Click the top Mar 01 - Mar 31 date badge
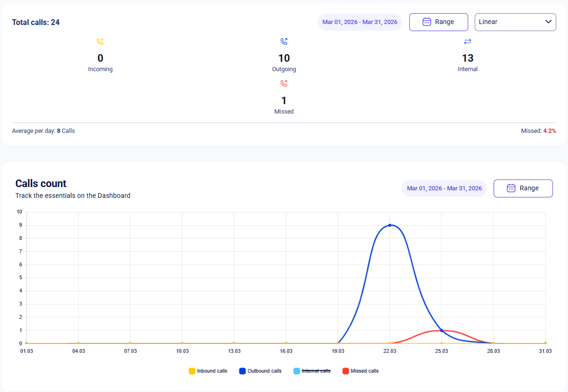 [x=360, y=22]
